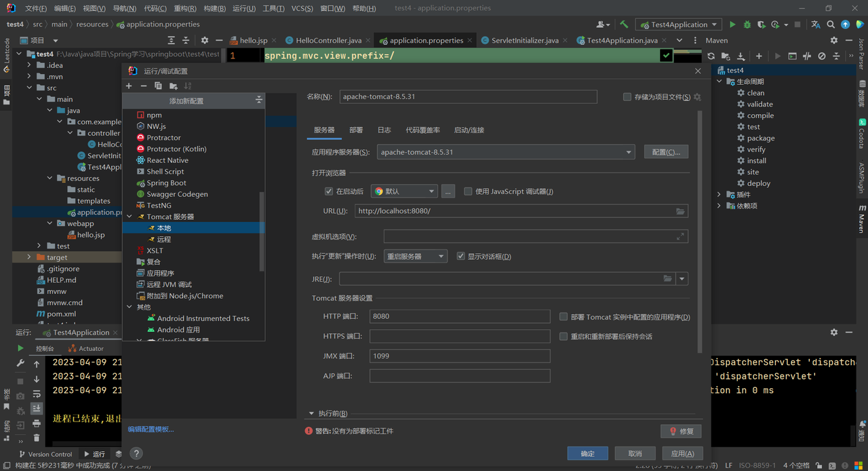
Task: Expand the 执行前 section
Action: pyautogui.click(x=312, y=413)
